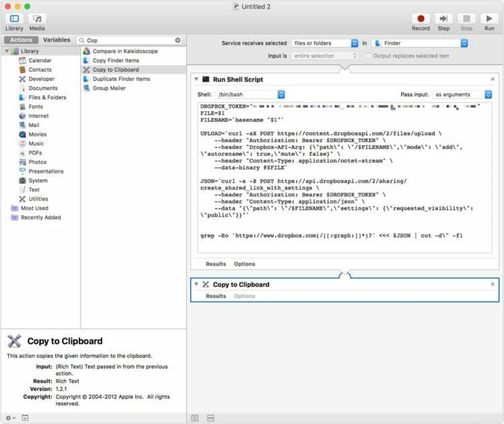The image size is (504, 424).
Task: Open the gear actions menu at bottom
Action: click(x=11, y=418)
